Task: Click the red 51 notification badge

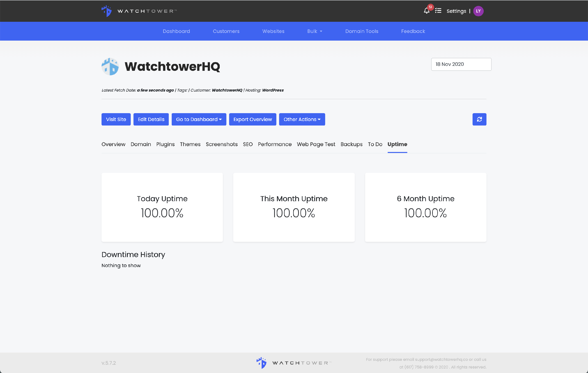Action: pos(430,7)
